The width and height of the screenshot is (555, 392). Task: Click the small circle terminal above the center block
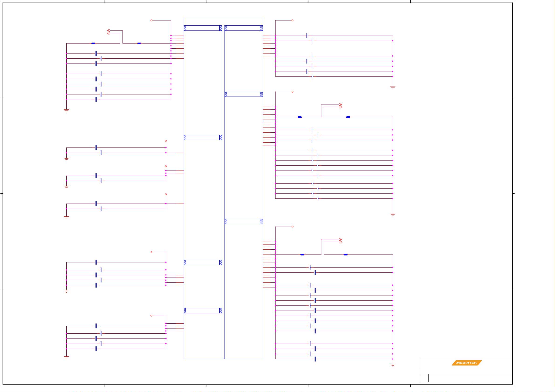point(151,21)
